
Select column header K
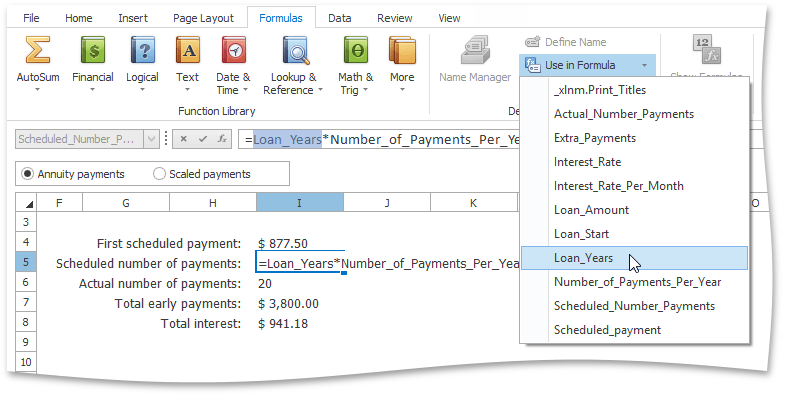point(473,203)
